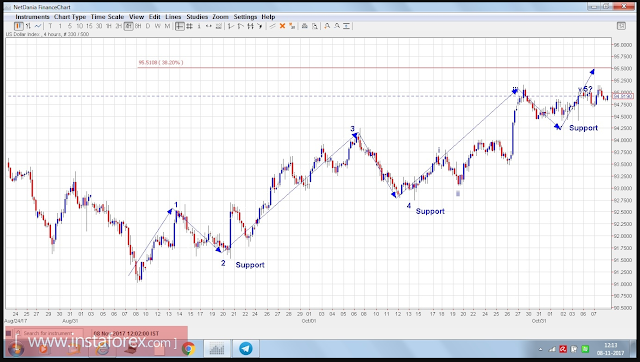The width and height of the screenshot is (640, 362).
Task: Open the Instruments menu
Action: click(32, 17)
